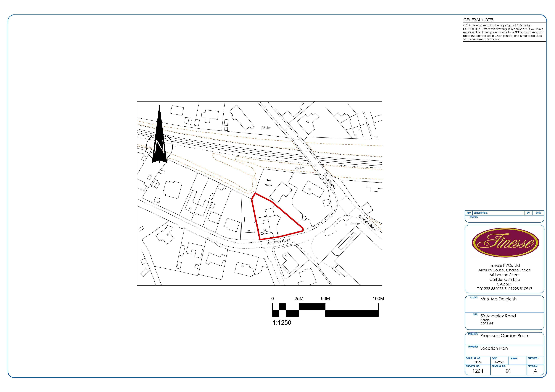Click the "Finesse PVCu Ltd" company name

[x=504, y=265]
